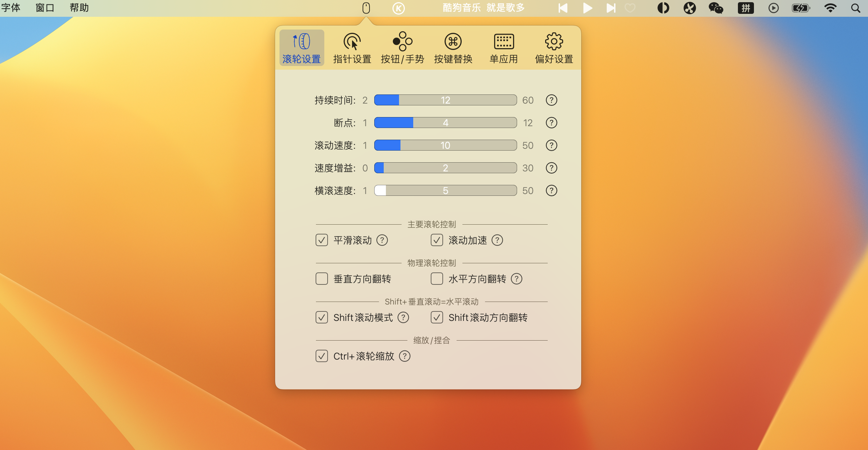Viewport: 868px width, 450px height.
Task: Open the 按键替换 key replacement tab
Action: (453, 48)
